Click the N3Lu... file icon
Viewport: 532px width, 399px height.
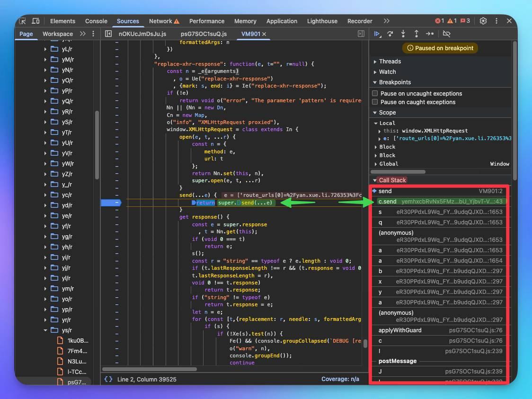click(x=60, y=361)
